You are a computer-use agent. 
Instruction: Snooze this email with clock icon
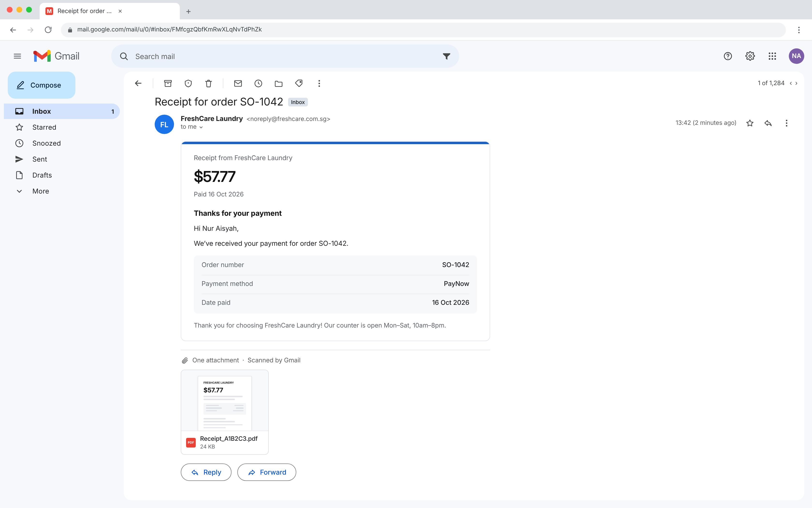[x=258, y=83]
